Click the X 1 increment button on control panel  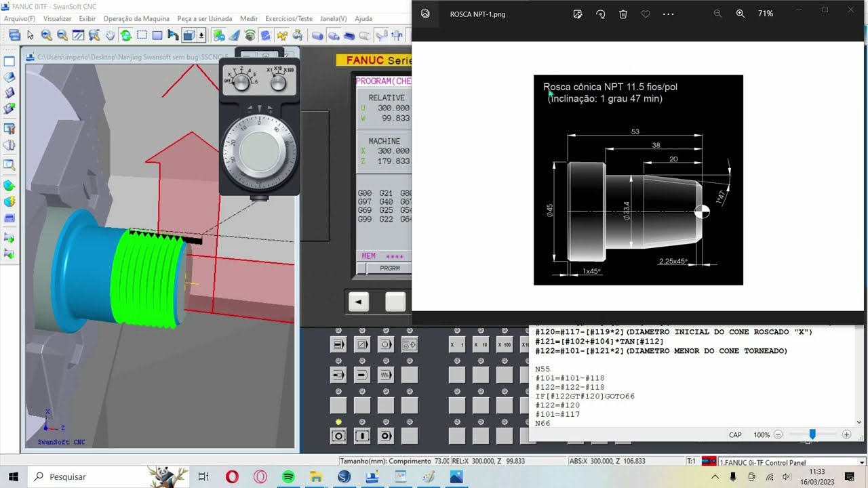coord(457,344)
